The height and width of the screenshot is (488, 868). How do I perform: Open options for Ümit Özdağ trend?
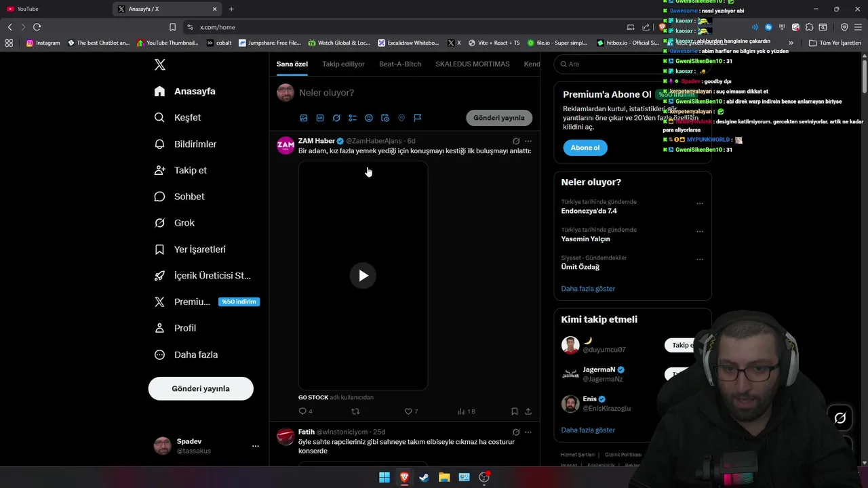click(x=700, y=259)
